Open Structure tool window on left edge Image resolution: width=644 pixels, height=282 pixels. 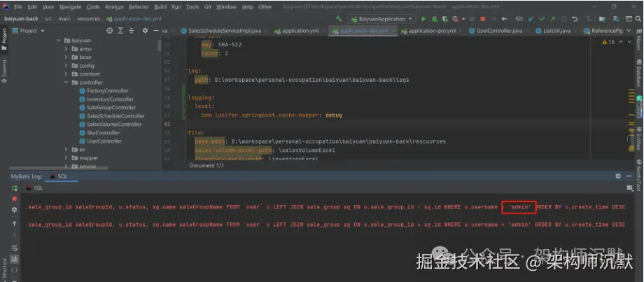[4, 269]
